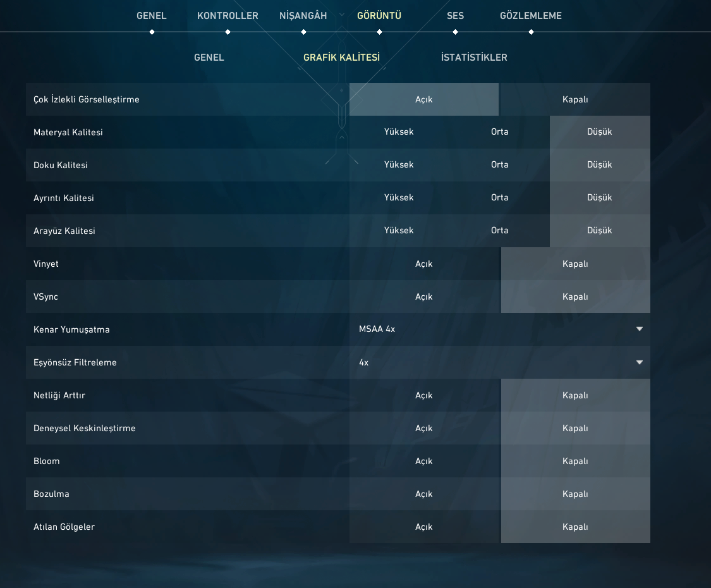Screen dimensions: 711x588
Task: Enable VSync with Açık
Action: [424, 297]
